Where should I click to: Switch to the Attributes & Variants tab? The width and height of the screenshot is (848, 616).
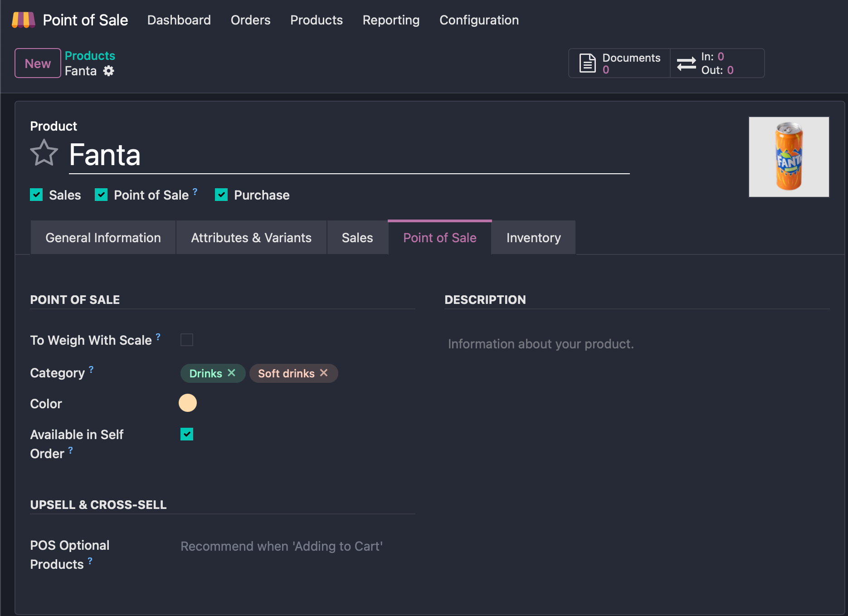(x=251, y=238)
